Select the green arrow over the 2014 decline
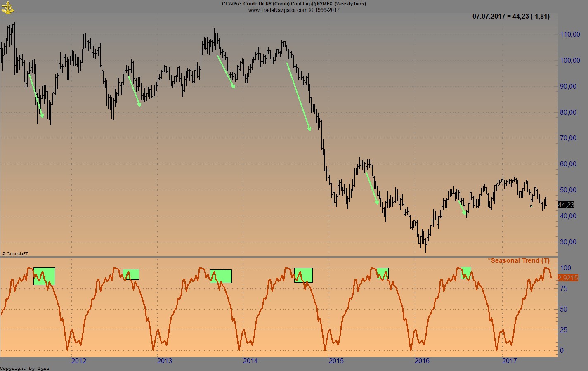The image size is (588, 371). (x=298, y=96)
